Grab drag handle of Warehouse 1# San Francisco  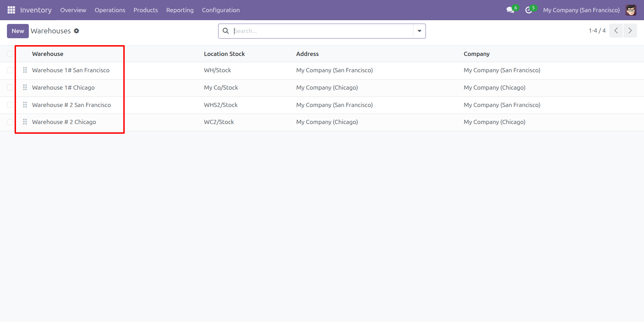(x=25, y=70)
